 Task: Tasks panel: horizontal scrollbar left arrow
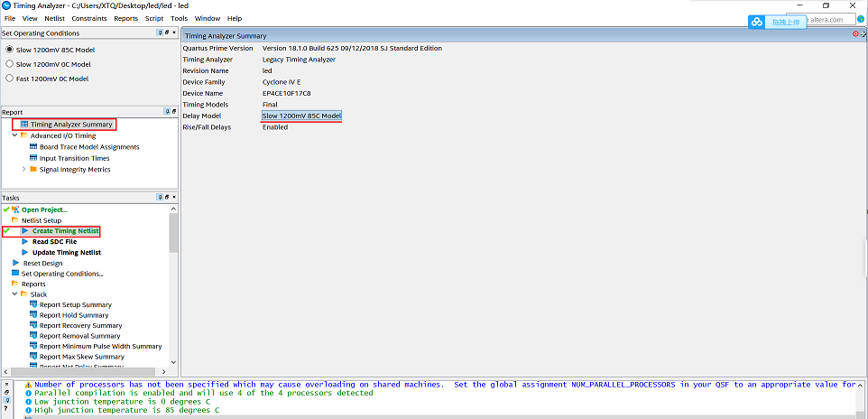tap(6, 371)
